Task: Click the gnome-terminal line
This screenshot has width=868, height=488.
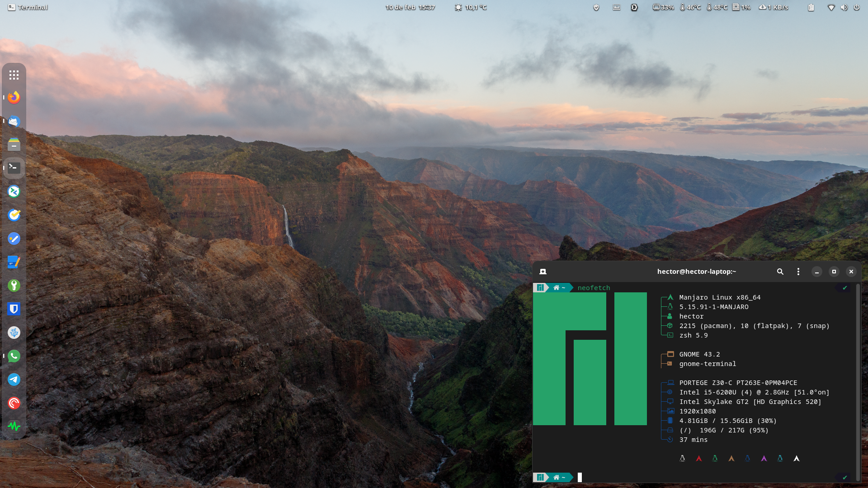Action: [x=708, y=364]
